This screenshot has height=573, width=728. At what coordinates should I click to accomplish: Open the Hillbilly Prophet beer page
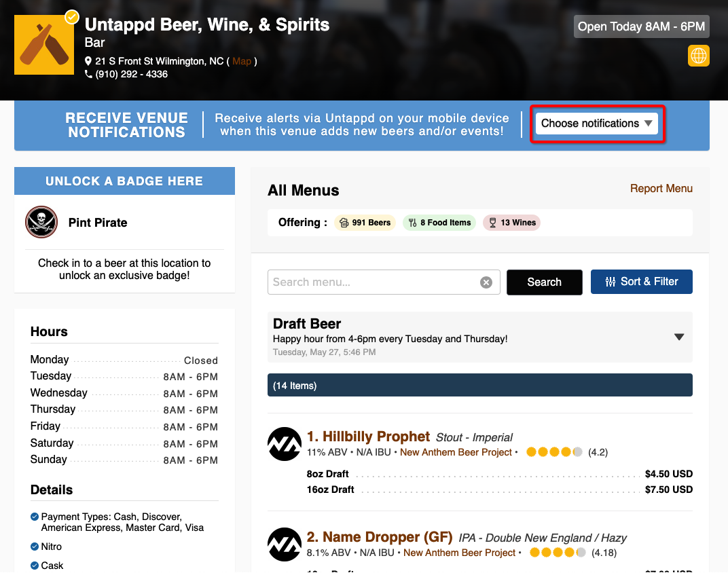coord(368,437)
